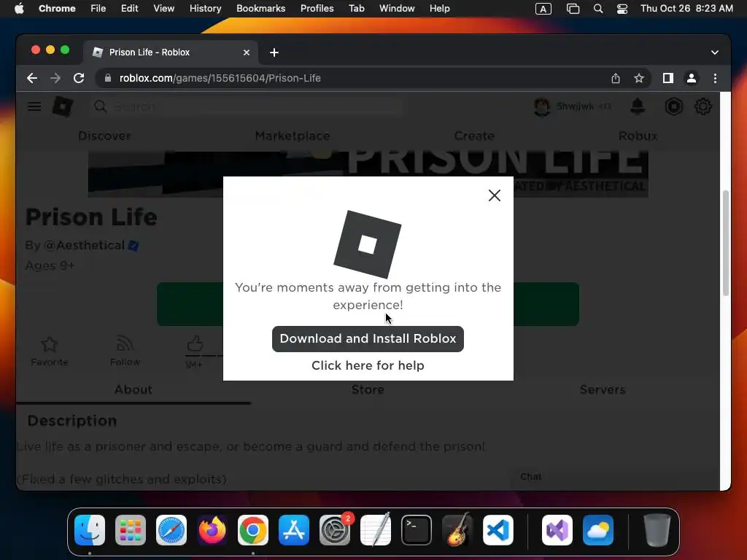View site information lock icon

click(x=108, y=78)
